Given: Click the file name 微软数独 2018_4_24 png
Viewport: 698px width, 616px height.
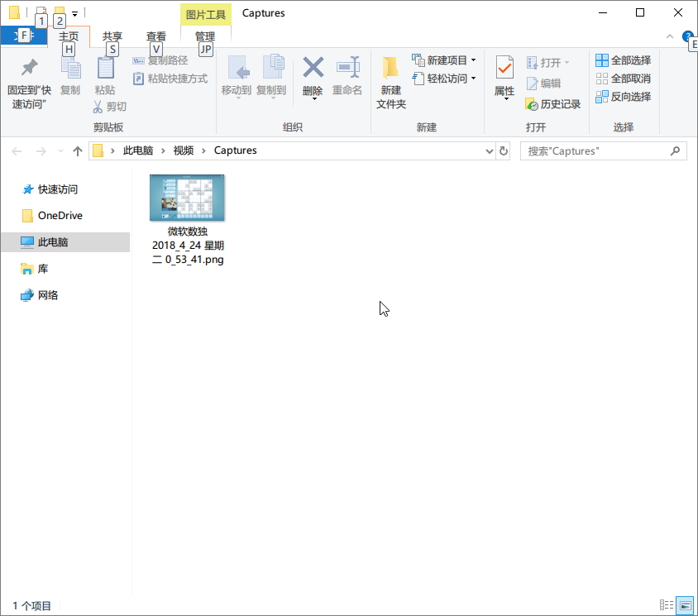Looking at the screenshot, I should 188,246.
